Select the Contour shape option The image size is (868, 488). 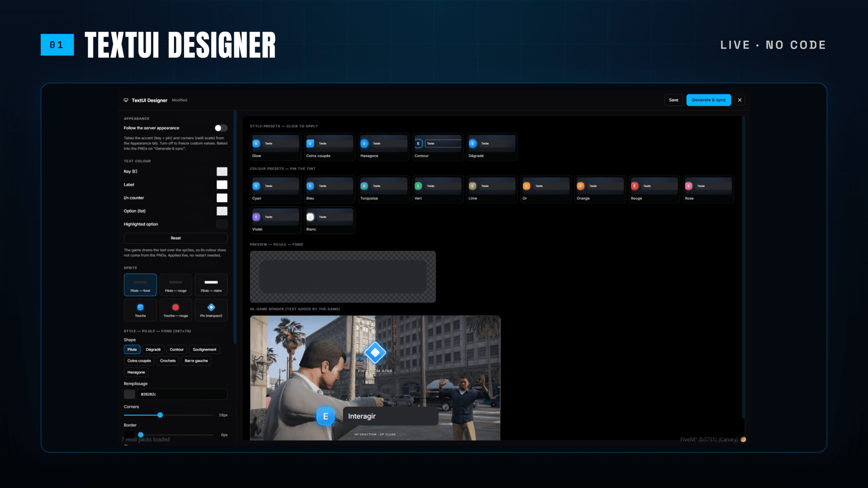click(x=177, y=350)
